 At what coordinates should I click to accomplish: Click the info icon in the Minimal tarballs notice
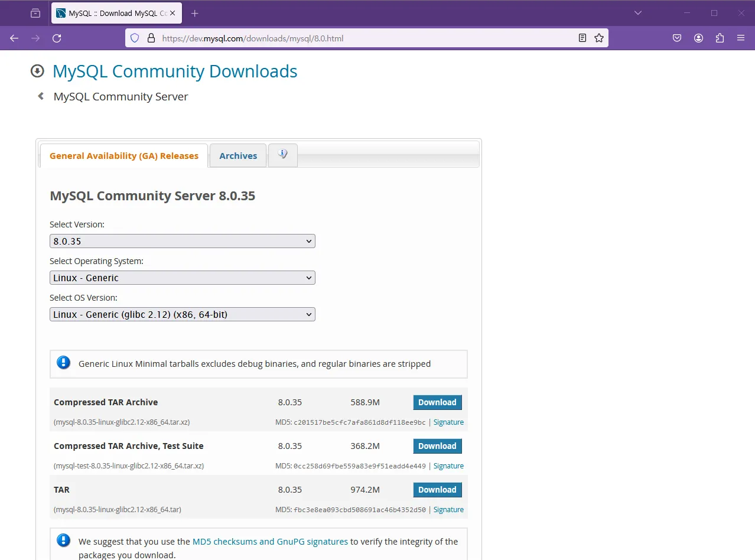(63, 363)
